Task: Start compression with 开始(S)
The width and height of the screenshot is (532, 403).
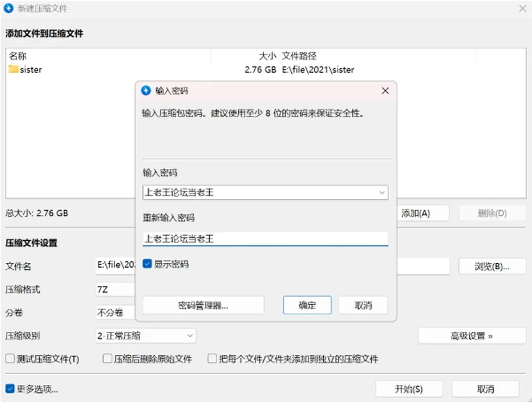Action: click(409, 389)
